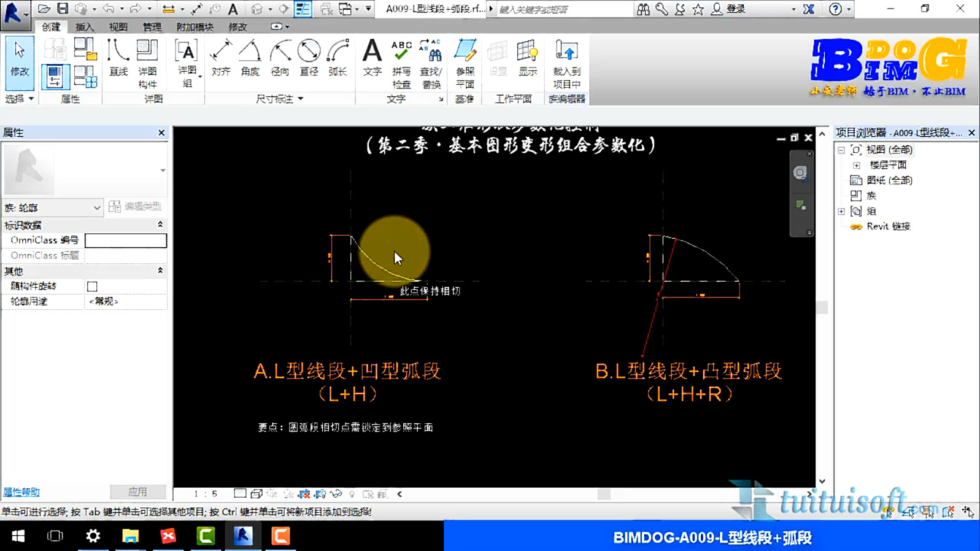The width and height of the screenshot is (980, 551).
Task: Open Windows Start menu
Action: pyautogui.click(x=18, y=536)
